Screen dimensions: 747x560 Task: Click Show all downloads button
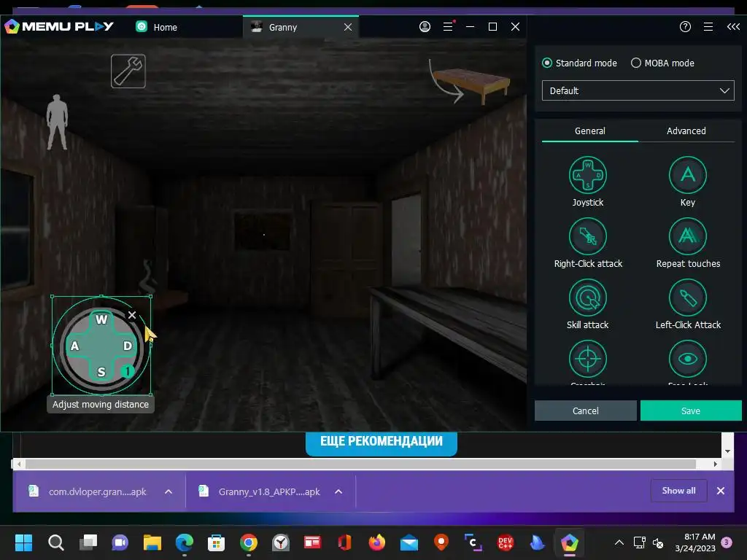click(x=678, y=491)
